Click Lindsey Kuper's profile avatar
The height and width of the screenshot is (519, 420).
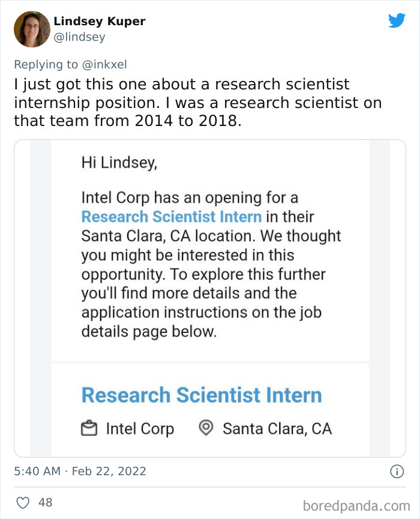click(31, 29)
